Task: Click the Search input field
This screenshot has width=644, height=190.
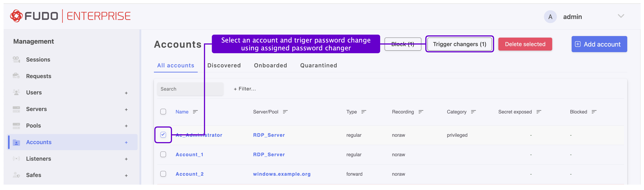Action: click(190, 89)
